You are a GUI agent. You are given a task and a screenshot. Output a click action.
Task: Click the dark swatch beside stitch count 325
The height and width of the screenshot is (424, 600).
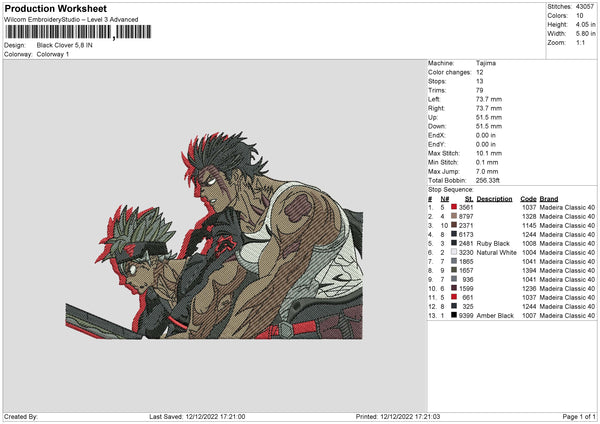click(x=454, y=306)
